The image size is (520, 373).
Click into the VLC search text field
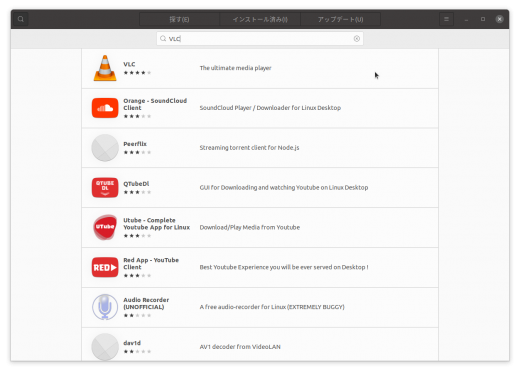click(260, 39)
